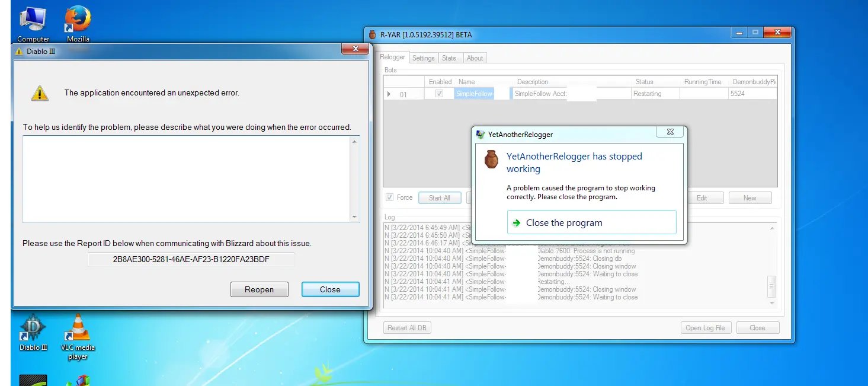
Task: Toggle the Force checkbox in R-YAR
Action: pos(389,197)
